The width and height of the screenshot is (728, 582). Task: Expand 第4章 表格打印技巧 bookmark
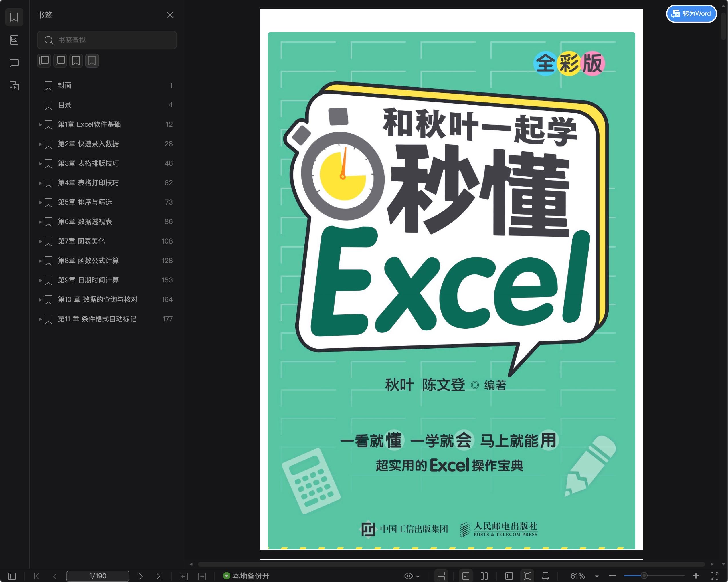click(41, 183)
